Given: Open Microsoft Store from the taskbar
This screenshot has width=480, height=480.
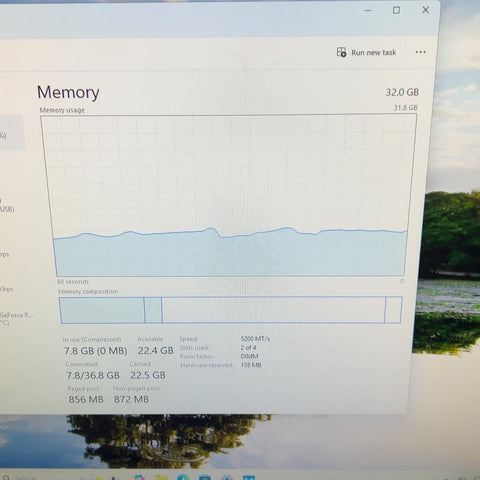Looking at the screenshot, I should pos(205,477).
